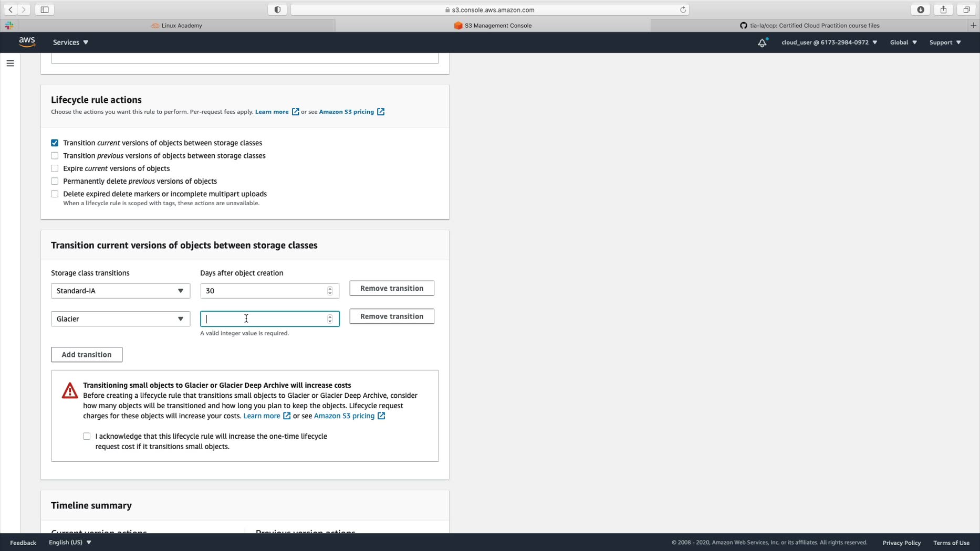The image size is (980, 551).
Task: Check Delete expired delete markers option
Action: (x=55, y=194)
